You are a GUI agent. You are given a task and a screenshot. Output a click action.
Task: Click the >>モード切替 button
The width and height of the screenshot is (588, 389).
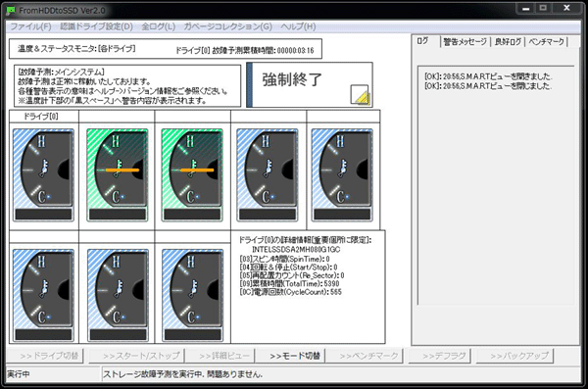tap(290, 356)
